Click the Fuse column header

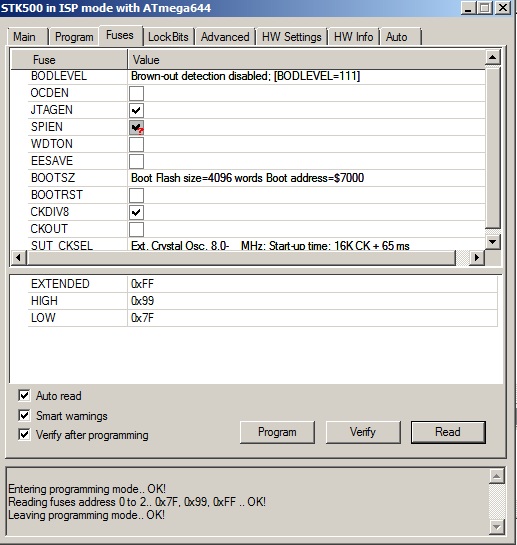tap(69, 60)
